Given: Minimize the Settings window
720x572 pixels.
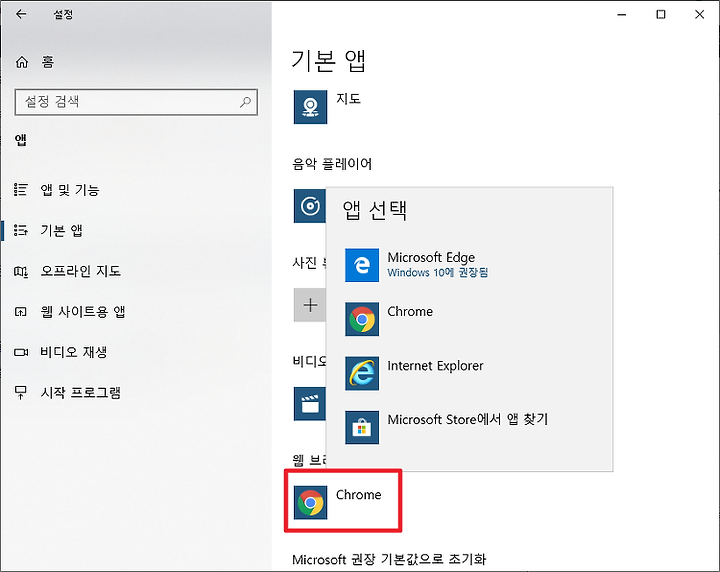Looking at the screenshot, I should (622, 15).
